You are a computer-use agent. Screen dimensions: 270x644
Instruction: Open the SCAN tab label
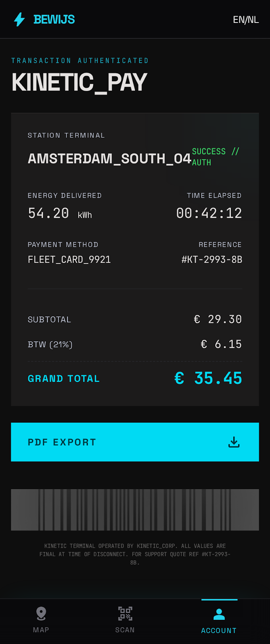(125, 630)
